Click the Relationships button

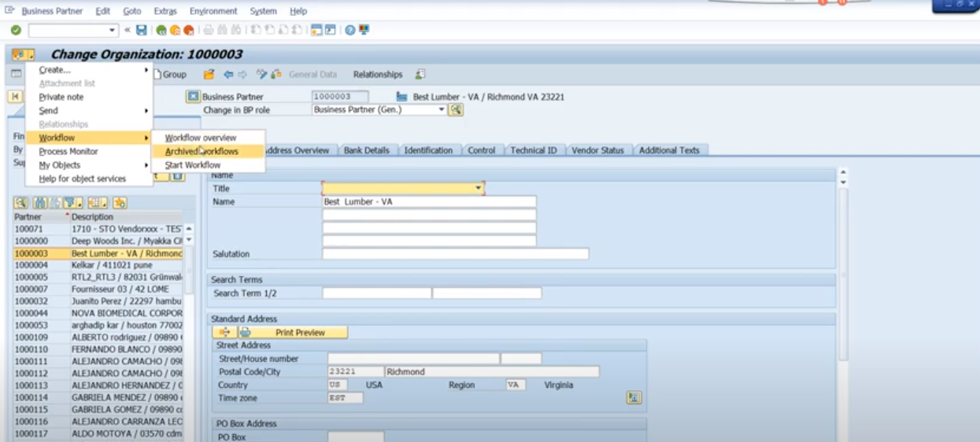(377, 75)
